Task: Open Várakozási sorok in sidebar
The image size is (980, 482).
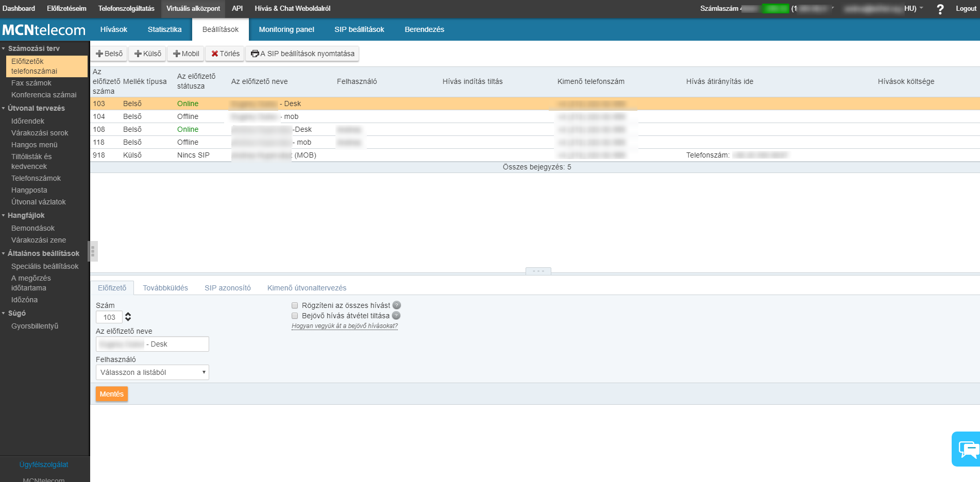Action: [x=40, y=133]
